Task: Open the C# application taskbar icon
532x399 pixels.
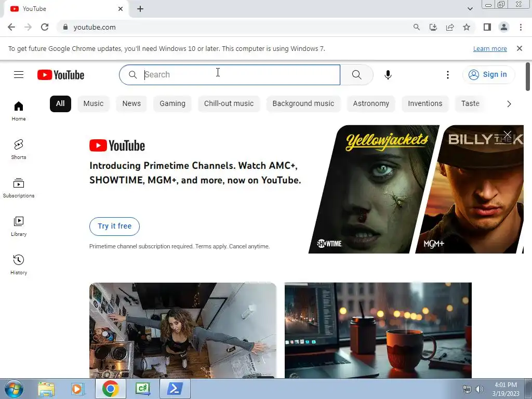Action: [x=143, y=389]
